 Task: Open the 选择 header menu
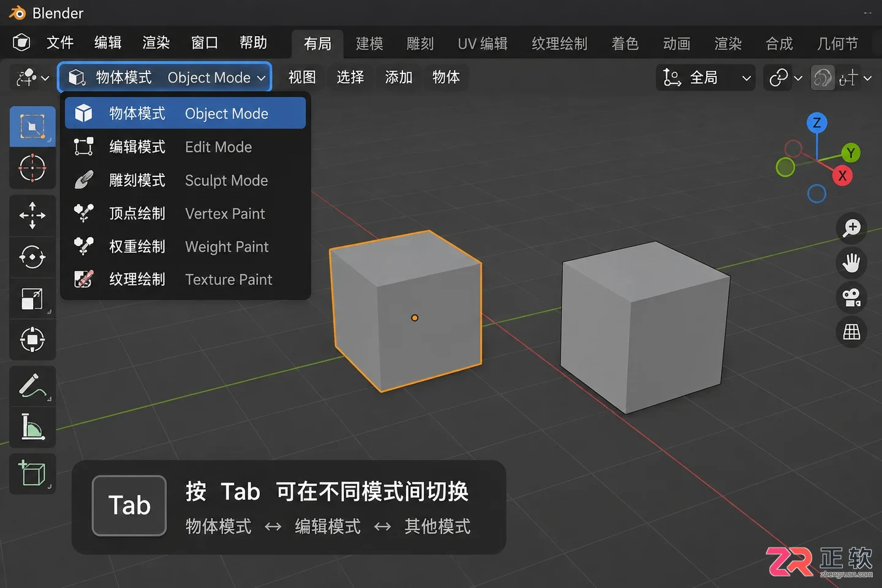pyautogui.click(x=350, y=77)
